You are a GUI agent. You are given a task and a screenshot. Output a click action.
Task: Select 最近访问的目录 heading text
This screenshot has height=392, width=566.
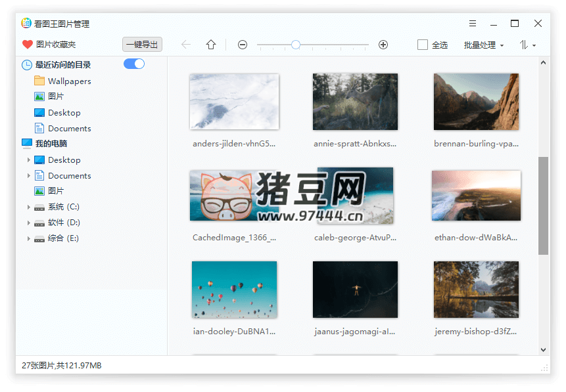(x=63, y=65)
